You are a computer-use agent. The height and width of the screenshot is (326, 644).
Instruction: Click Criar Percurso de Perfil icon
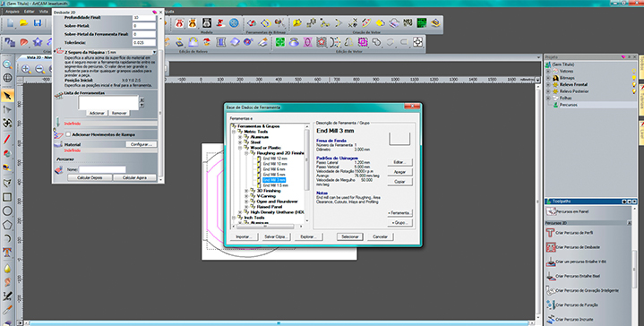(550, 233)
